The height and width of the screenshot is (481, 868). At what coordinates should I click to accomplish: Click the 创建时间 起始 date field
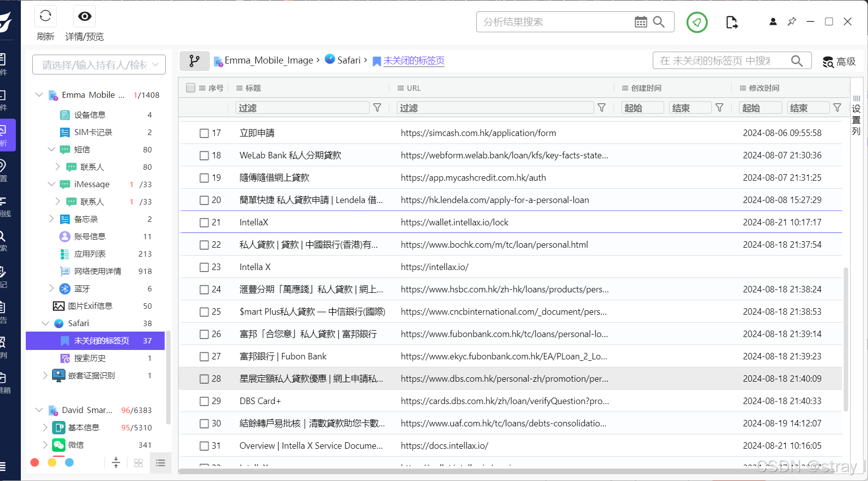coord(643,108)
